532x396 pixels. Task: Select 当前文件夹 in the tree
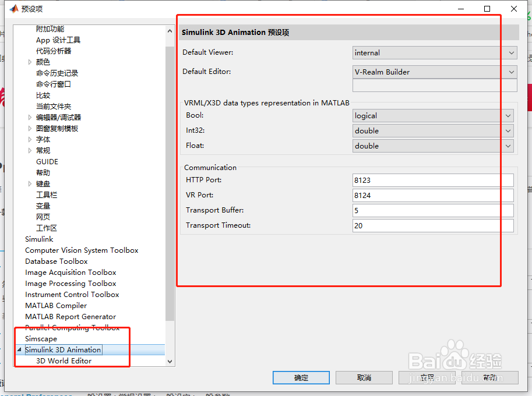pos(54,107)
